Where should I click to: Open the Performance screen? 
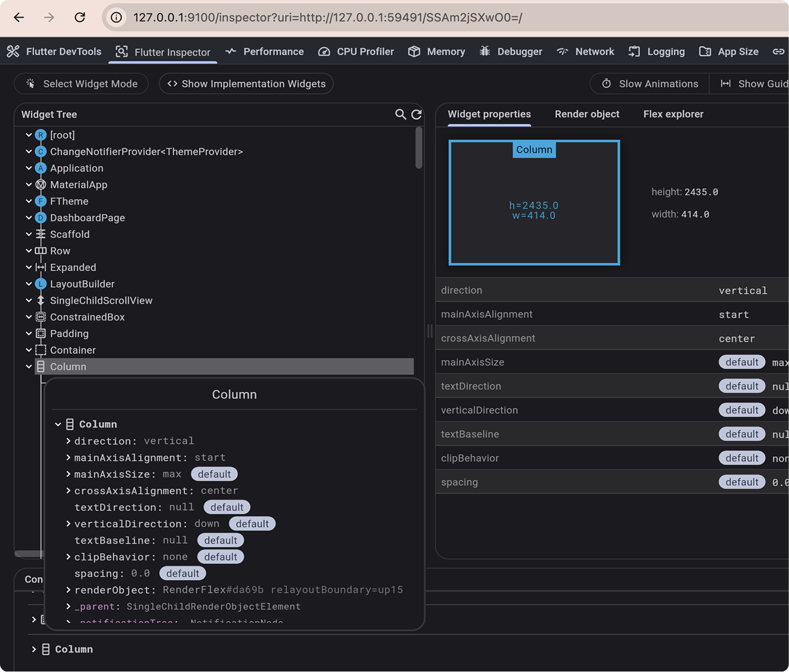click(264, 52)
